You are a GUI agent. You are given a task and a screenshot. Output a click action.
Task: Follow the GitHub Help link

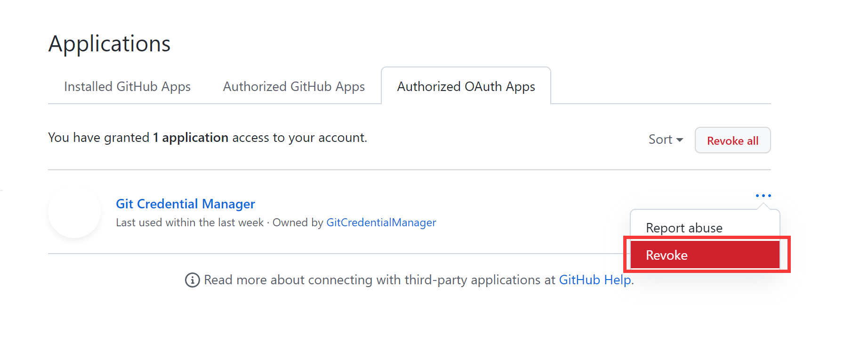coord(595,280)
